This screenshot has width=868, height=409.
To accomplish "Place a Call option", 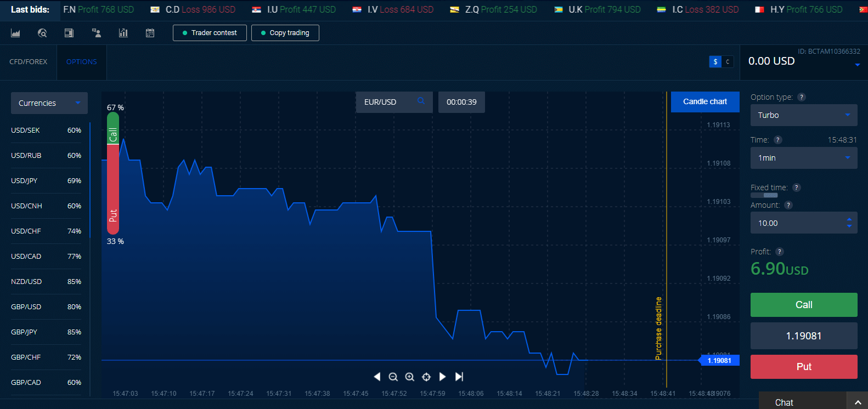I will (x=804, y=305).
